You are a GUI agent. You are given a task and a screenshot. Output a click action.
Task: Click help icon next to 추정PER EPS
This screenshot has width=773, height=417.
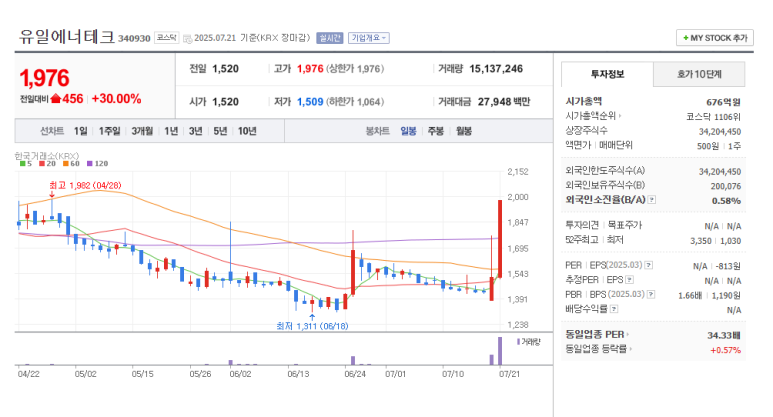click(629, 280)
